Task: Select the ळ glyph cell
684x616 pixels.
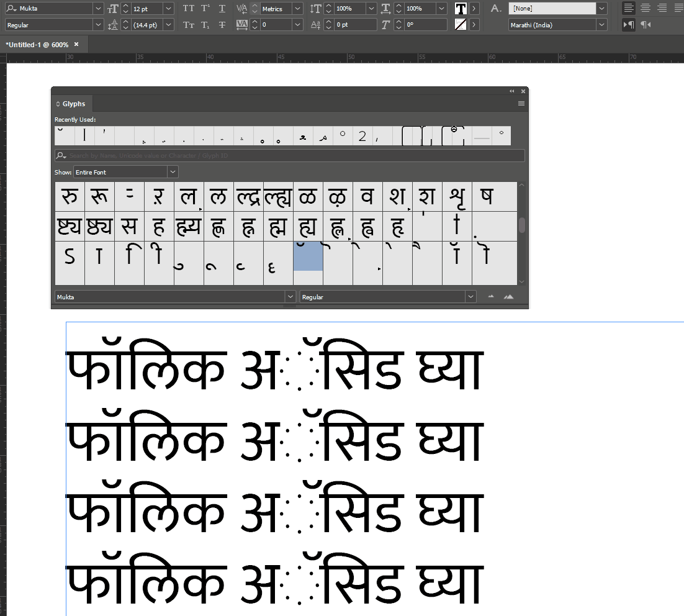Action: click(308, 196)
